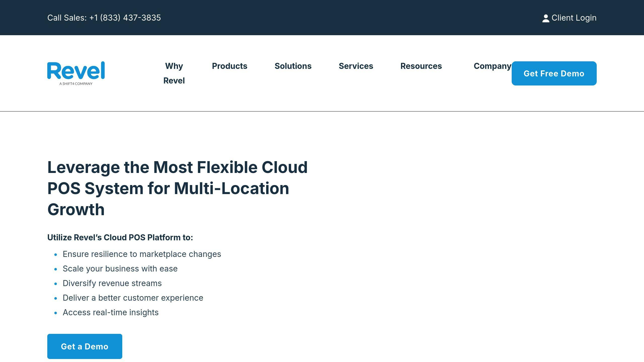
Task: Click 'Ensure resilience to marketplace changes' bullet
Action: pyautogui.click(x=142, y=254)
